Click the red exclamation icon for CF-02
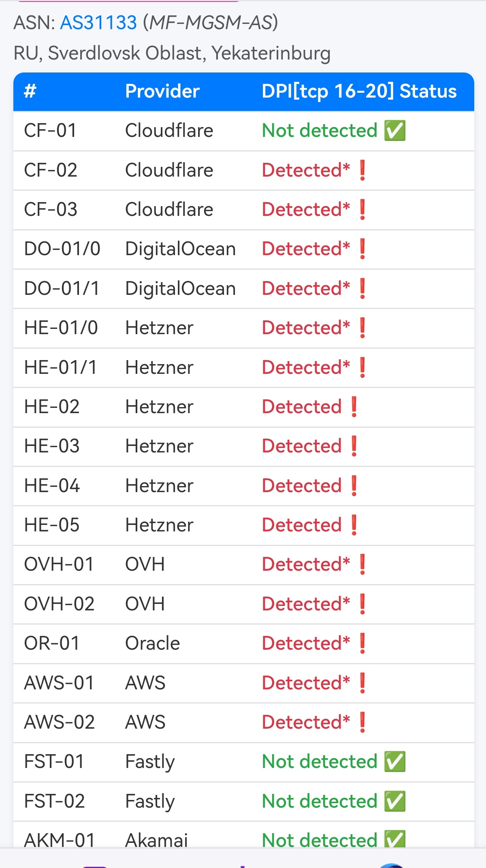Image resolution: width=486 pixels, height=868 pixels. [x=362, y=170]
